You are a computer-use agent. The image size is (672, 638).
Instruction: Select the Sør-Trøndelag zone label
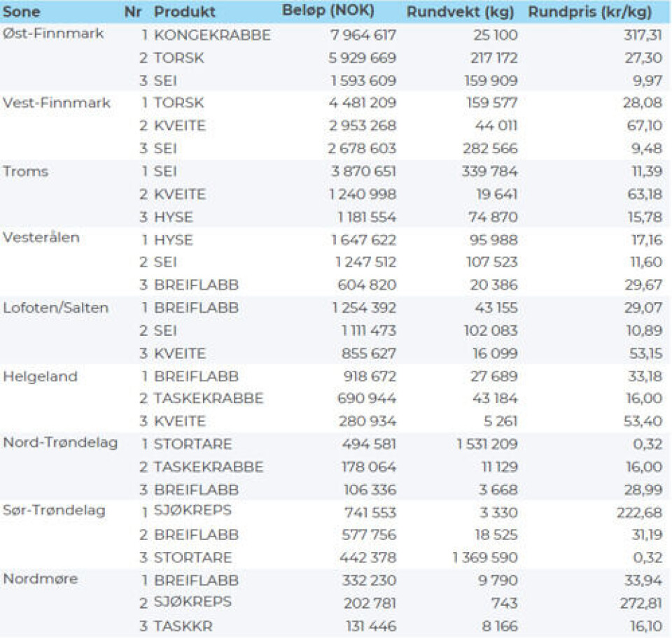[x=55, y=511]
